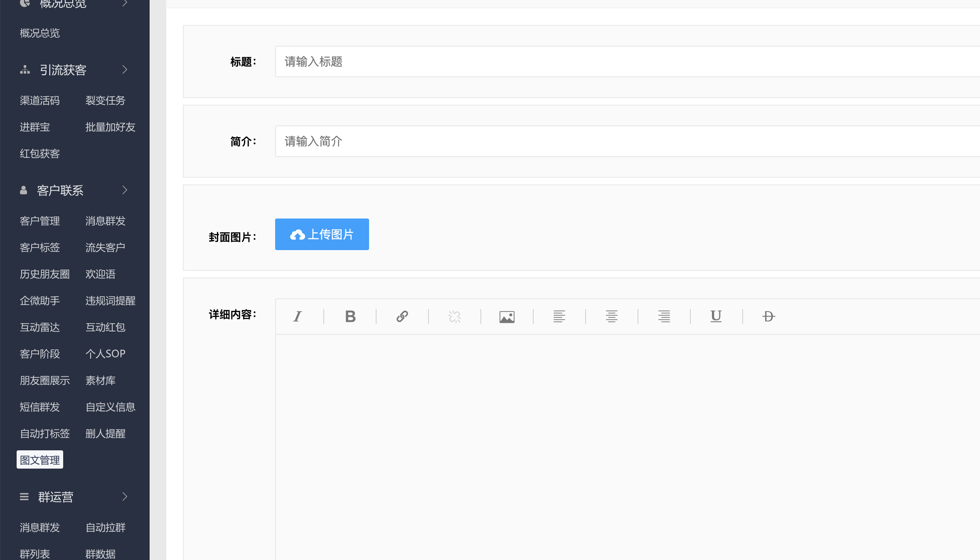This screenshot has width=980, height=560.
Task: Apply strikethrough formatting
Action: point(768,317)
